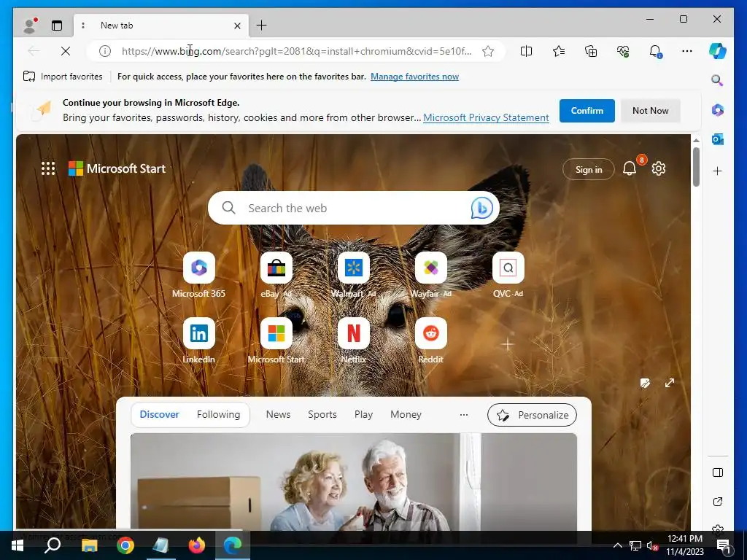
Task: Open Bing chat icon in search box
Action: tap(481, 208)
